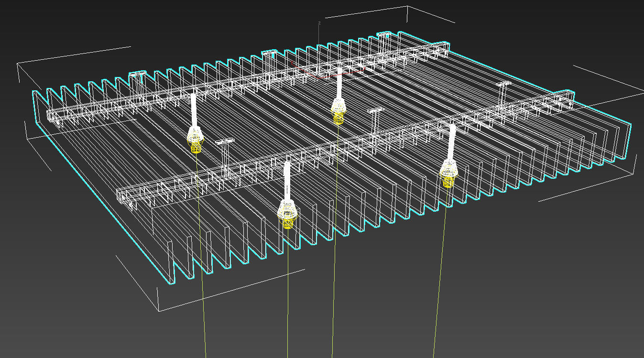Select the cyan-outlined slatted ceiling panel
Image resolution: width=644 pixels, height=358 pixels.
click(x=331, y=158)
